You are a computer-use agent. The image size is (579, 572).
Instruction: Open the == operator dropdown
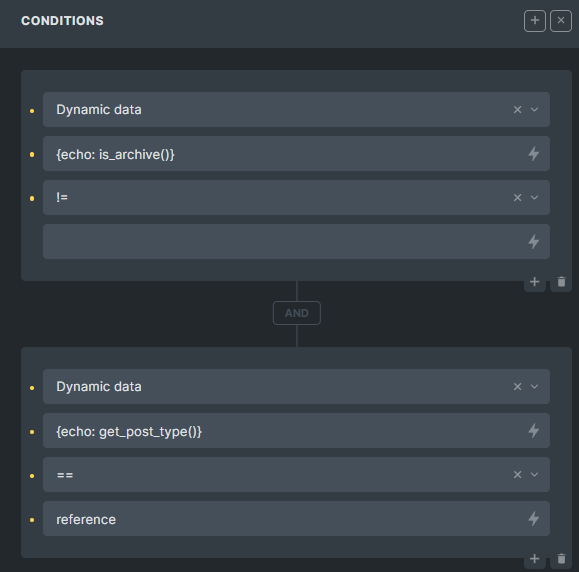point(534,475)
